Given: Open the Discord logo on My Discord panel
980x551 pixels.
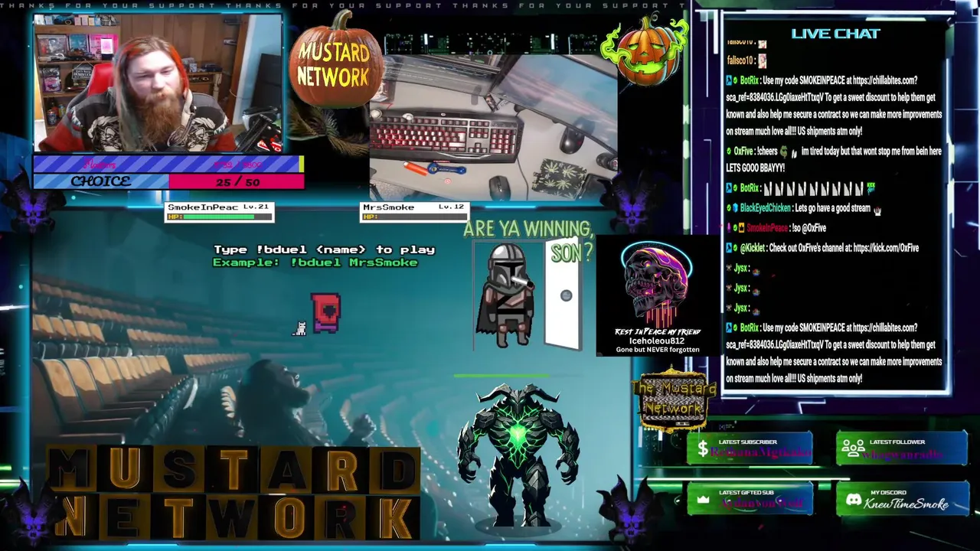Looking at the screenshot, I should [854, 500].
